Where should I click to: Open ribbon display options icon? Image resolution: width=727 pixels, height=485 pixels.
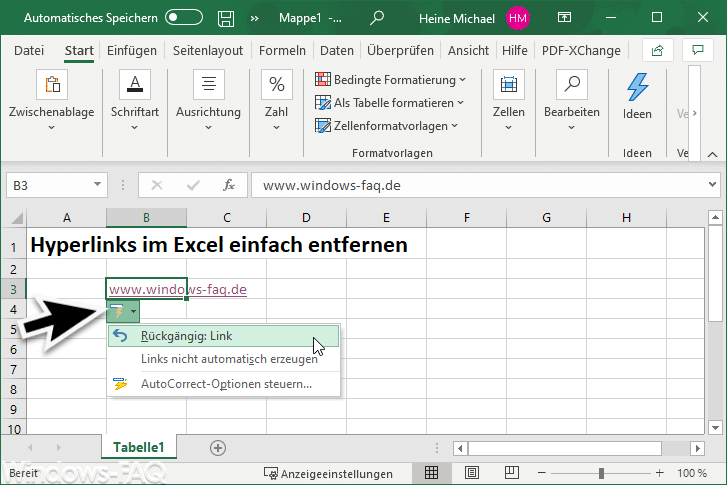click(564, 18)
